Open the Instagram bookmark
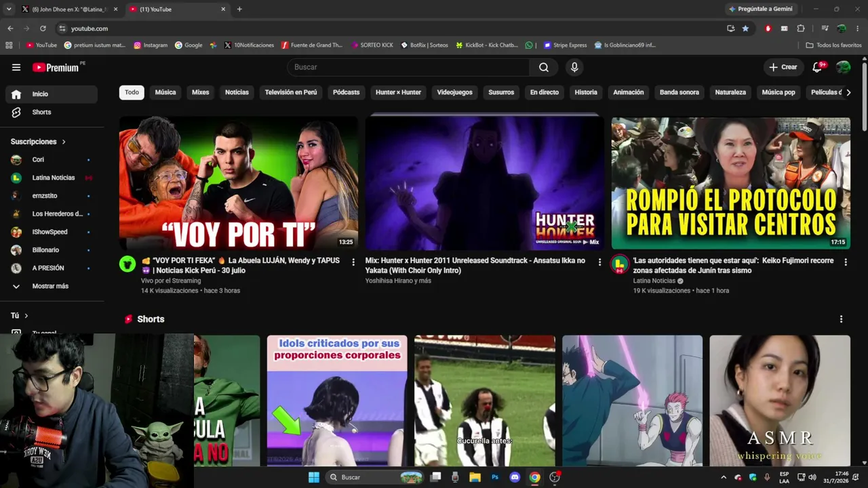Image resolution: width=868 pixels, height=488 pixels. pos(151,45)
